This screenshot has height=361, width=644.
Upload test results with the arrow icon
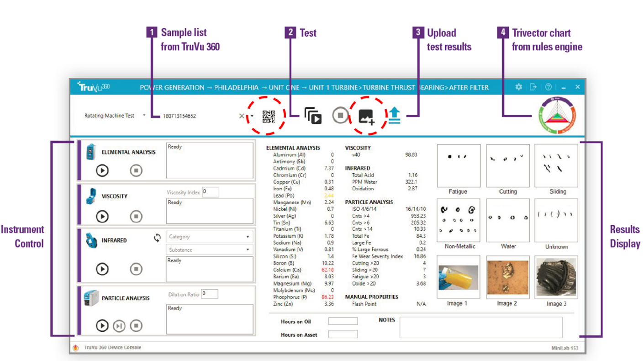point(395,116)
